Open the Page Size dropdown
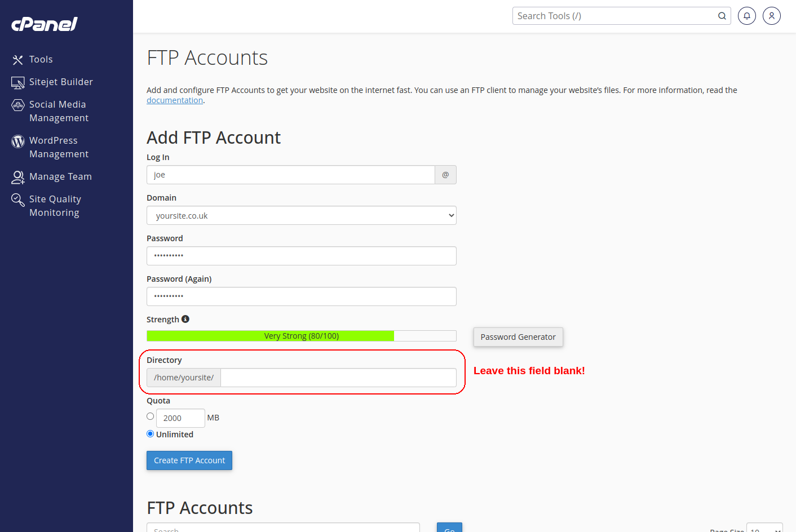 pos(764,530)
